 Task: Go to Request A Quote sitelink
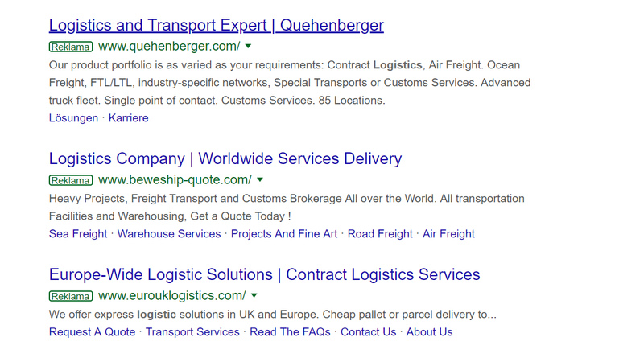(x=92, y=332)
